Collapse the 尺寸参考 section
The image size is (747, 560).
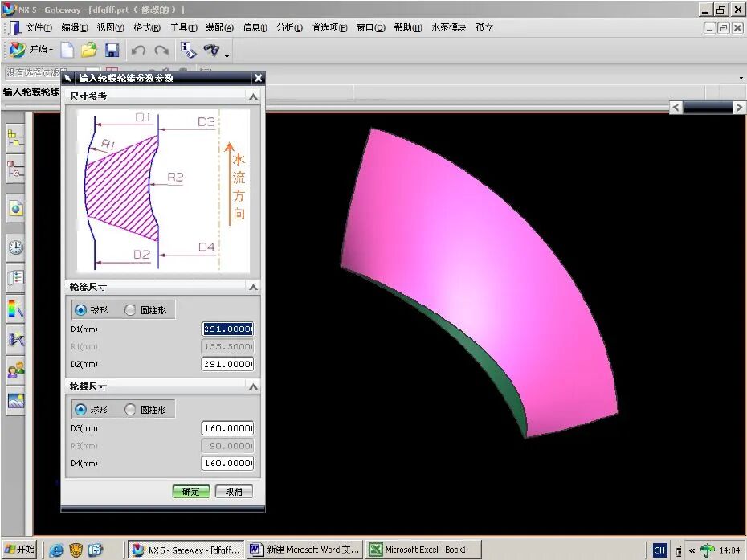tap(254, 96)
